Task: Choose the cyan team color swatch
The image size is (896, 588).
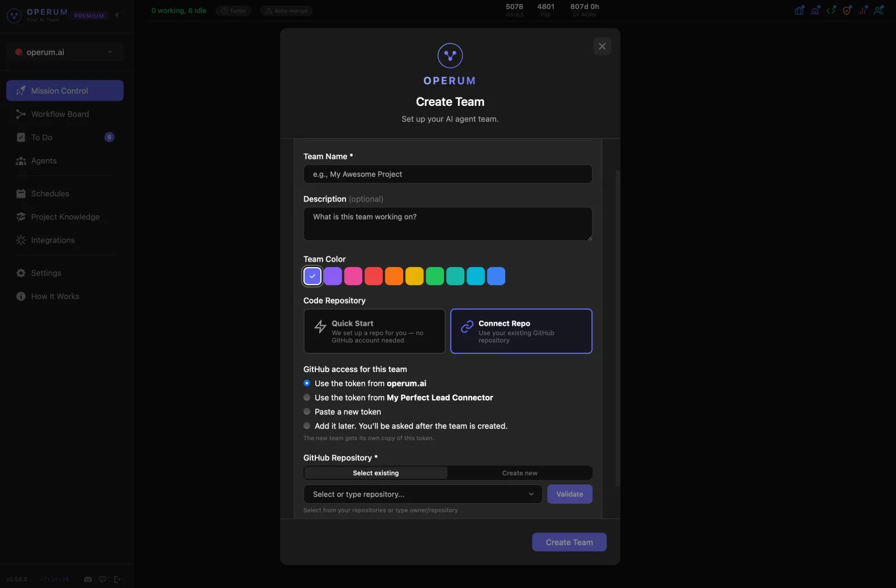Action: point(475,276)
